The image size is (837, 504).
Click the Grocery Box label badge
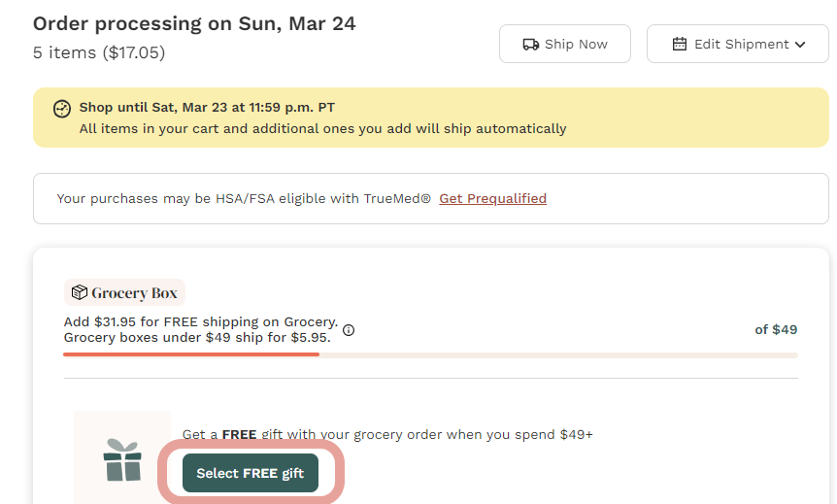[x=125, y=292]
